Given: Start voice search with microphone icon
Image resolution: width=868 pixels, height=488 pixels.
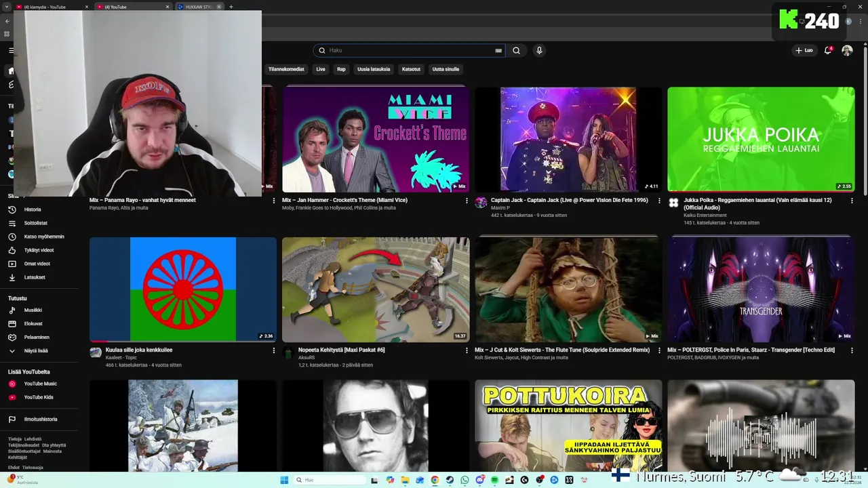Looking at the screenshot, I should [539, 50].
